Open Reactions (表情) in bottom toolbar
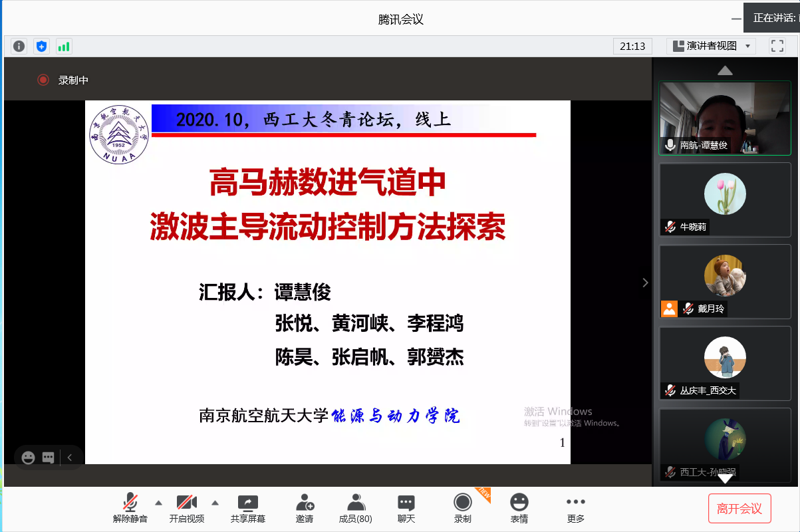Viewport: 800px width, 532px height. click(x=519, y=508)
